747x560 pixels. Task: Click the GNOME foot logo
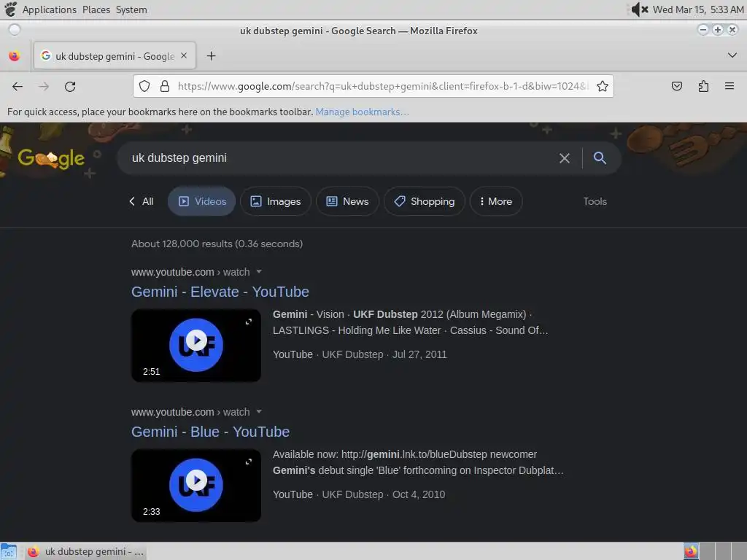10,9
